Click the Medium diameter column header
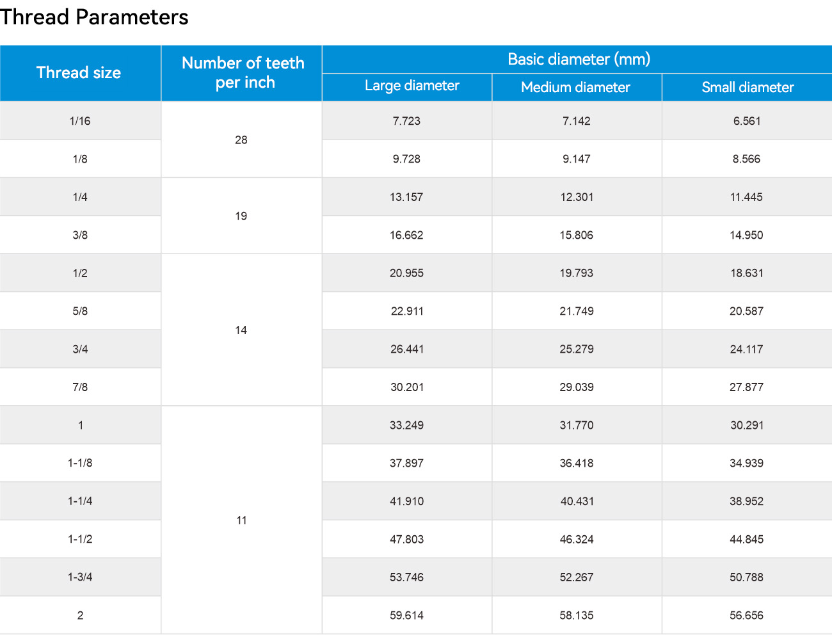Screen dimensions: 832x644 click(x=577, y=87)
